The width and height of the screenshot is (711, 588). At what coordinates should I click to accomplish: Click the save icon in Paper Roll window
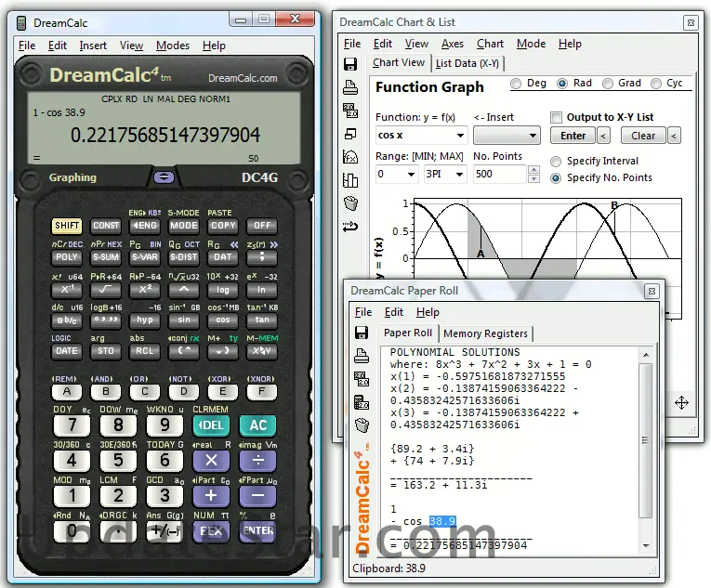pyautogui.click(x=362, y=333)
